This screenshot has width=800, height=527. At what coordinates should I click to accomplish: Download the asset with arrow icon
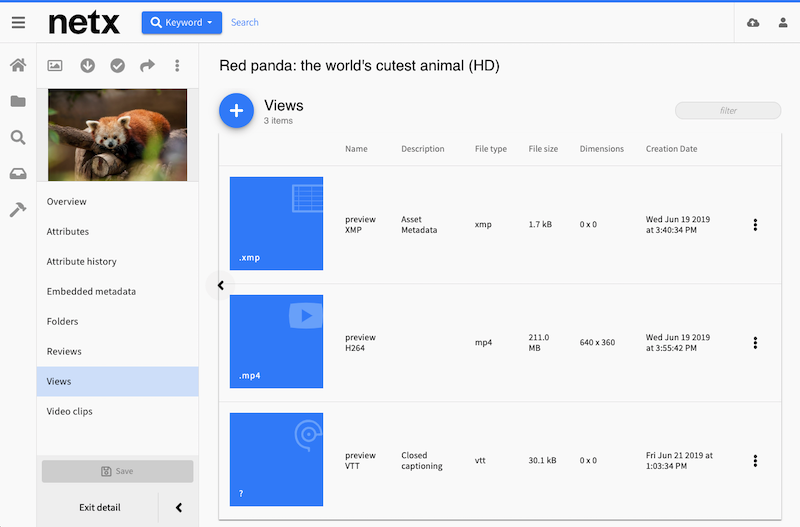coord(88,65)
